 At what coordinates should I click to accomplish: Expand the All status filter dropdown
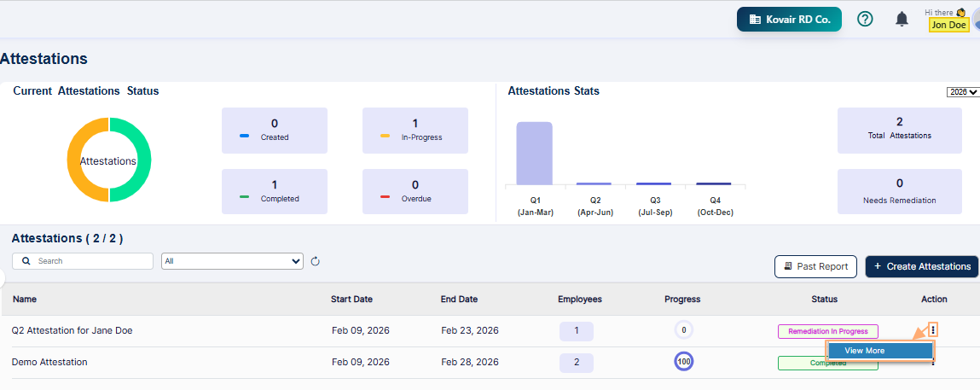click(232, 261)
